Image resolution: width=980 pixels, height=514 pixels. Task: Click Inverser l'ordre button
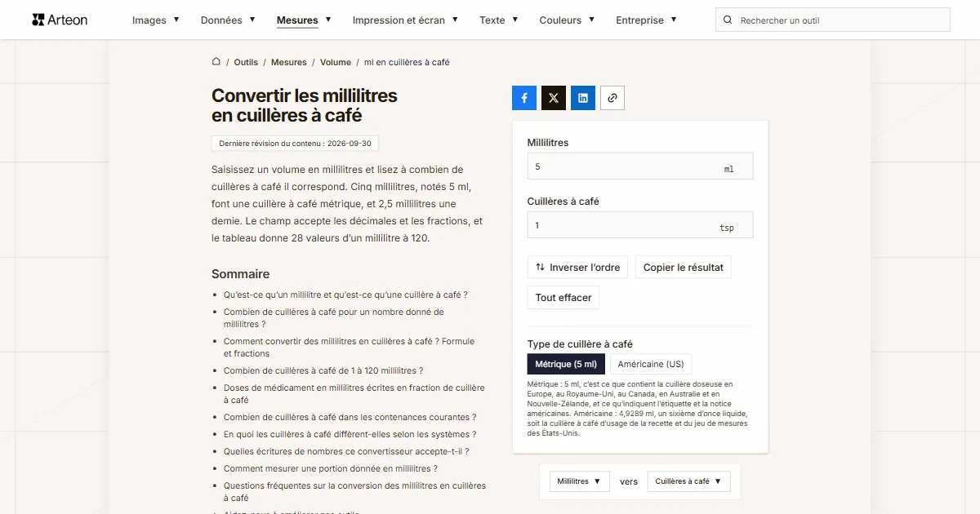click(x=577, y=267)
